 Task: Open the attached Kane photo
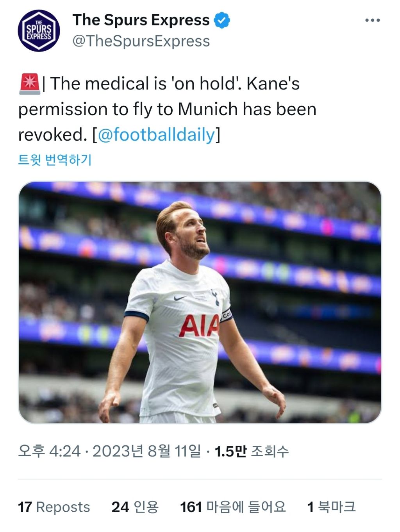pos(200,302)
